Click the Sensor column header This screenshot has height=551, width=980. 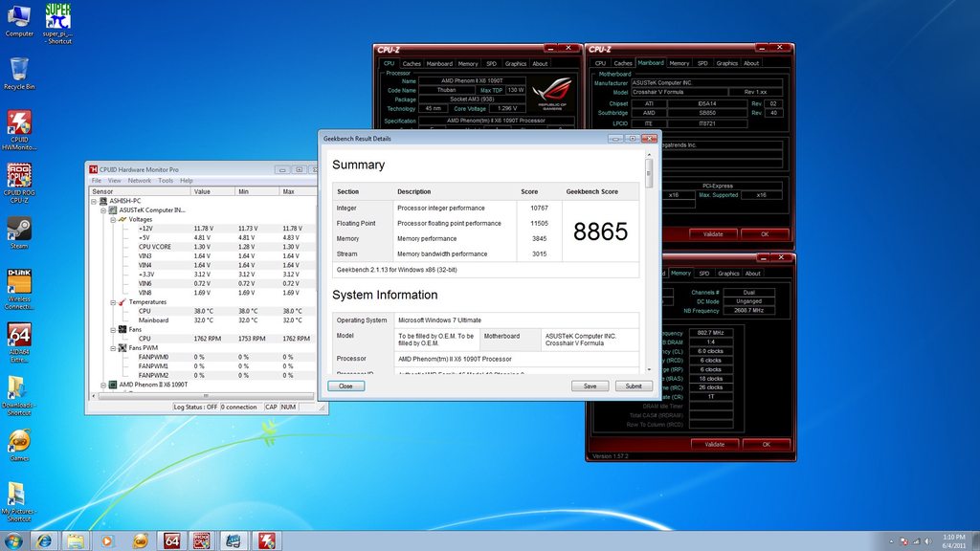coord(140,191)
